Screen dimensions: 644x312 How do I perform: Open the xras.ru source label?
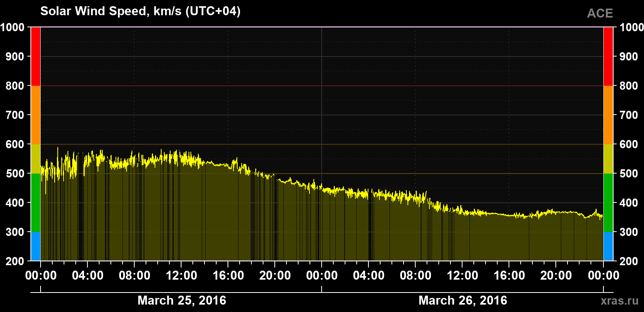(620, 301)
